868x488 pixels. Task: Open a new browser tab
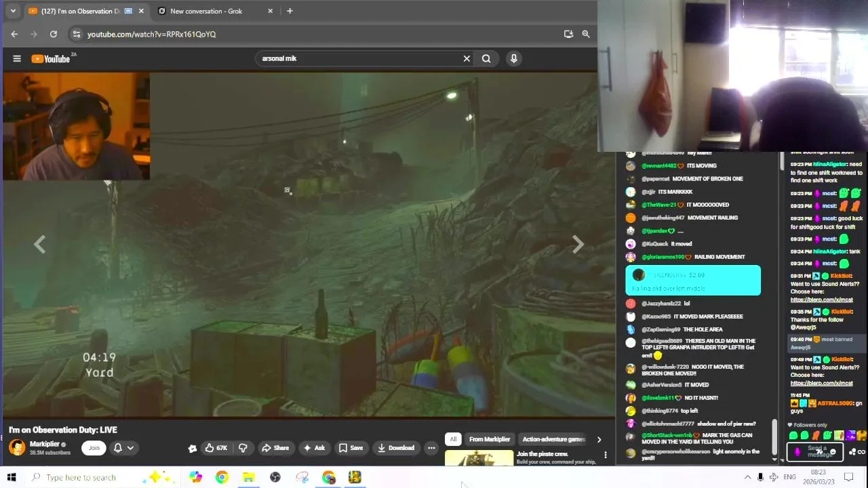pos(290,11)
